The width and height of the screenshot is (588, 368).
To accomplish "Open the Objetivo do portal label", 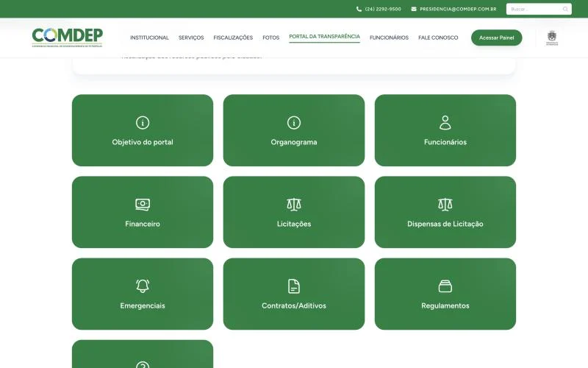I will 143,142.
